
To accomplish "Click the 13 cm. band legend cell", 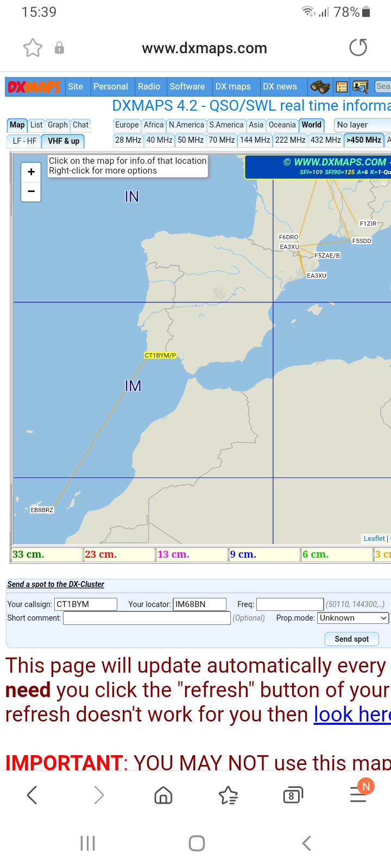I will coord(192,554).
